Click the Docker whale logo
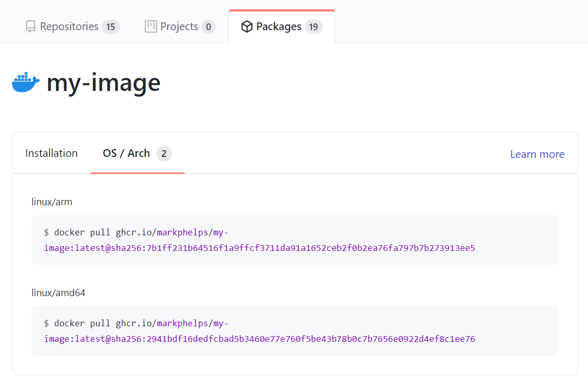This screenshot has width=588, height=386. pyautogui.click(x=26, y=82)
